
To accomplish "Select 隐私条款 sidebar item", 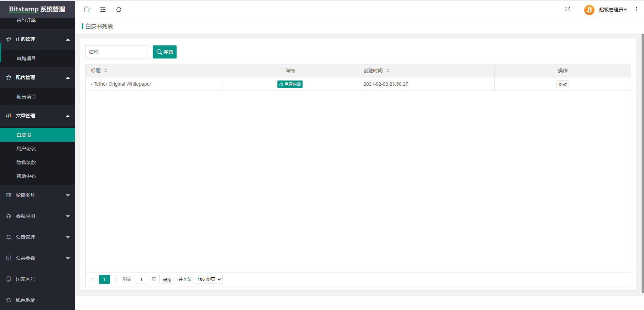I will (x=26, y=162).
